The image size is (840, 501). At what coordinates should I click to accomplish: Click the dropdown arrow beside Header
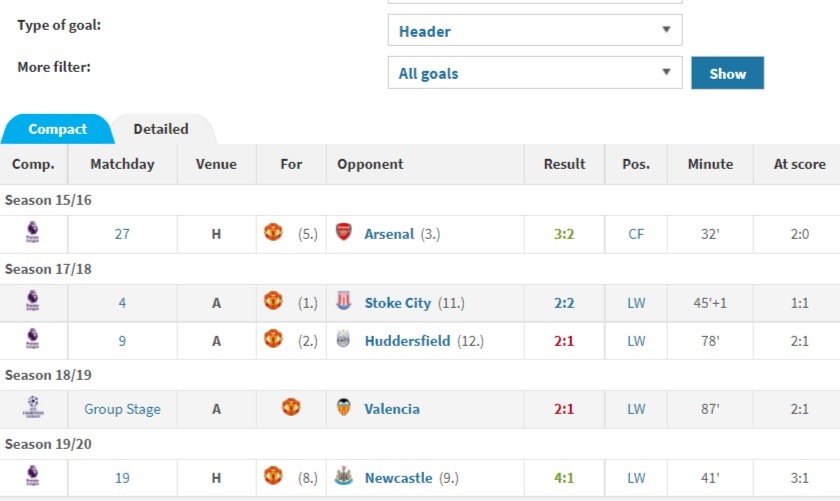click(x=666, y=30)
